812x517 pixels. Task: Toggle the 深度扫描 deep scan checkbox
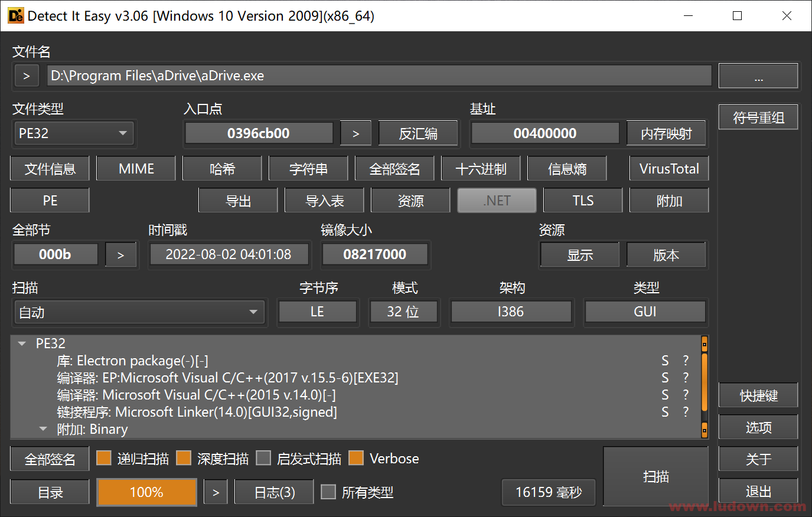pos(184,458)
